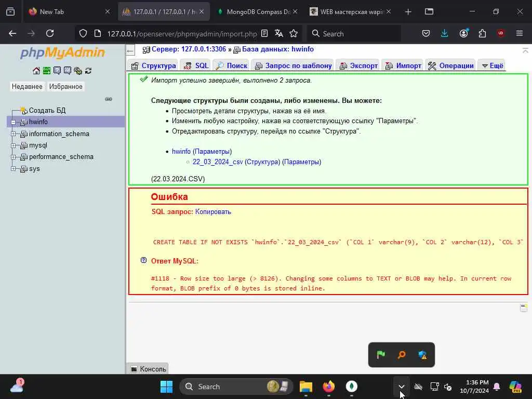Expand the mysql database node

13,145
